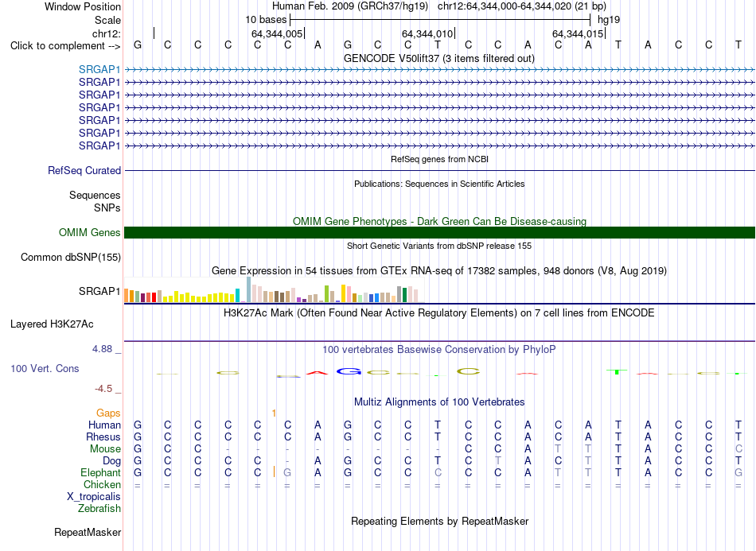756x551 pixels.
Task: Click SRGAP1 label beside GTEx expression bars
Action: pos(99,291)
